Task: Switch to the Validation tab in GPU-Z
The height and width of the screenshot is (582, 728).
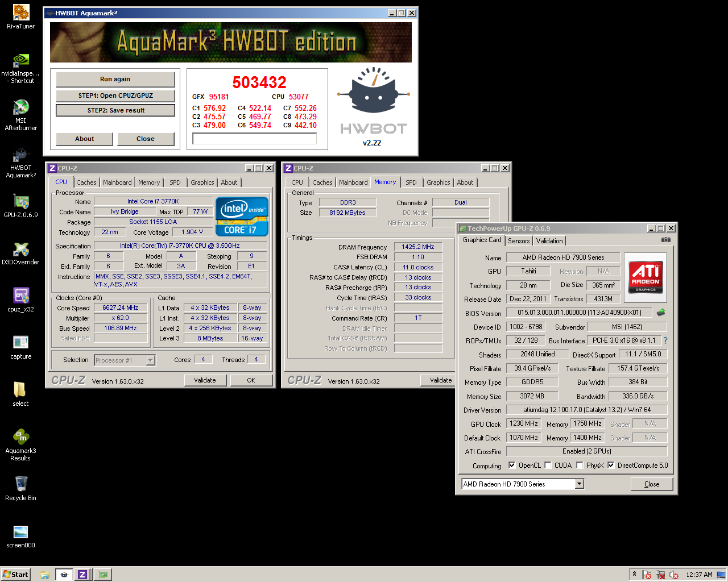Action: point(549,241)
